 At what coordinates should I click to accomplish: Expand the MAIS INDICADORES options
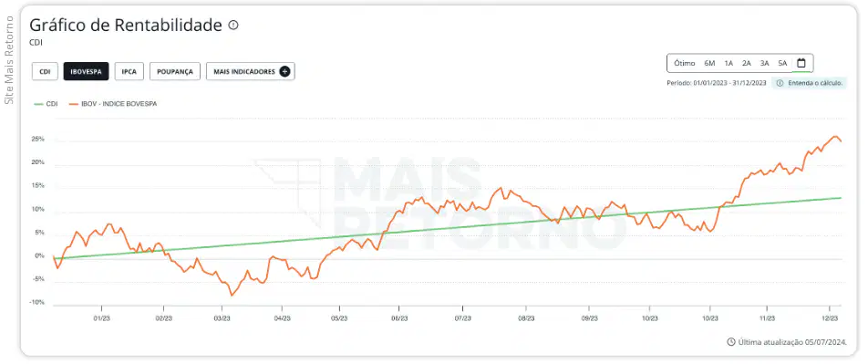tap(250, 71)
